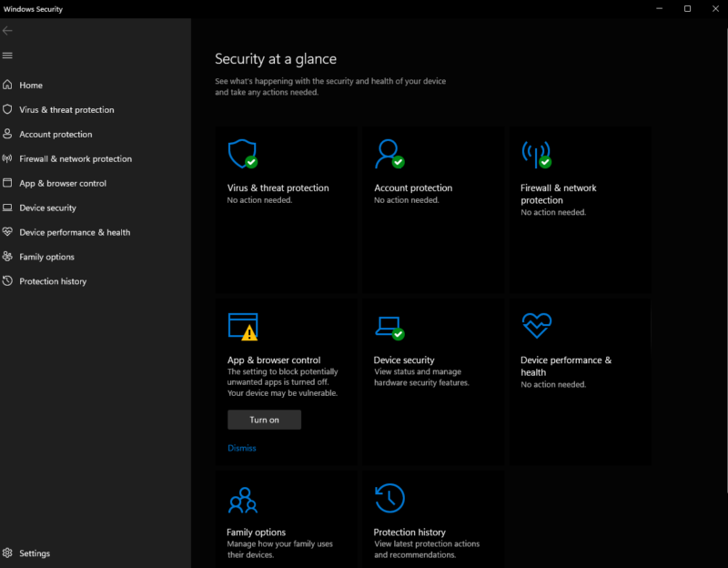Click the back arrow icon
Screen dimensions: 728x568
7,31
